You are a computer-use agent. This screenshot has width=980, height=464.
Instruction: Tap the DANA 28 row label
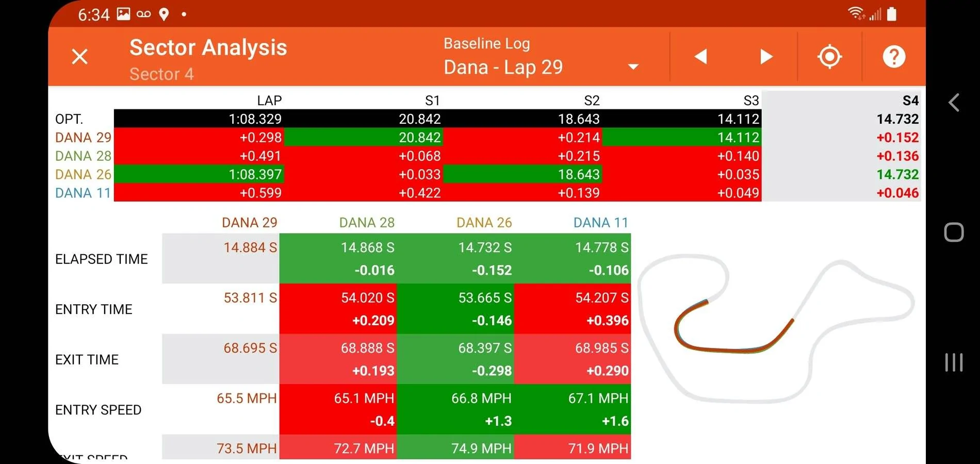coord(83,156)
